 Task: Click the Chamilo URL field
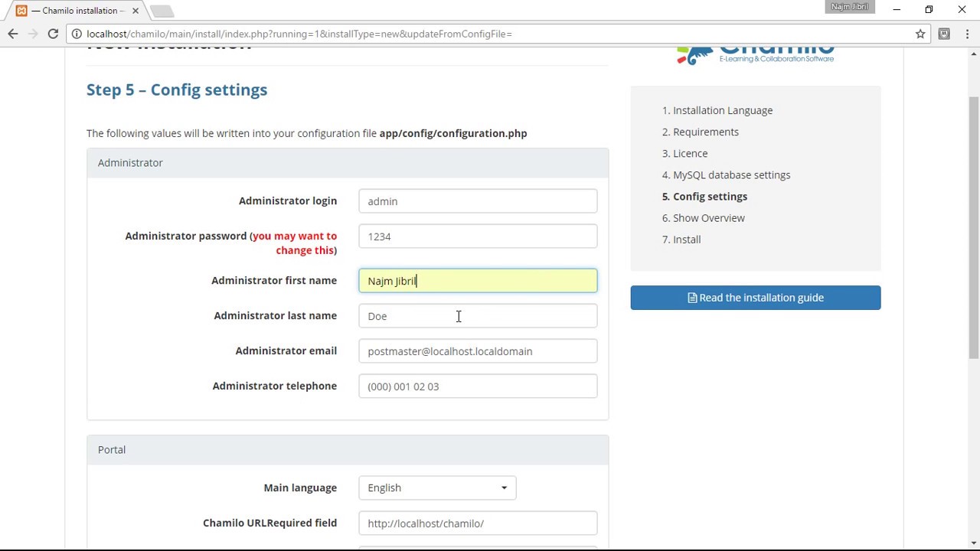[x=478, y=523]
